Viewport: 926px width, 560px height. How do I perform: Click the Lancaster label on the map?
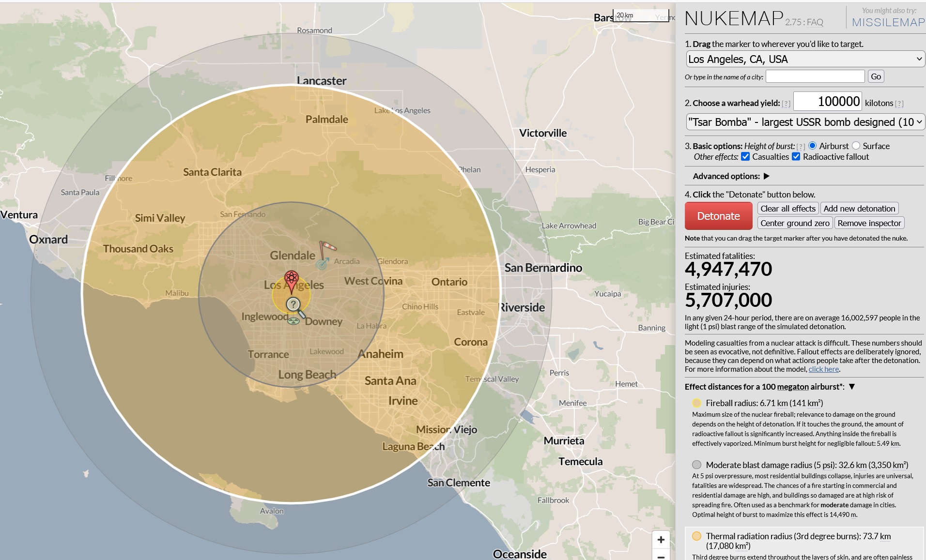tap(322, 81)
